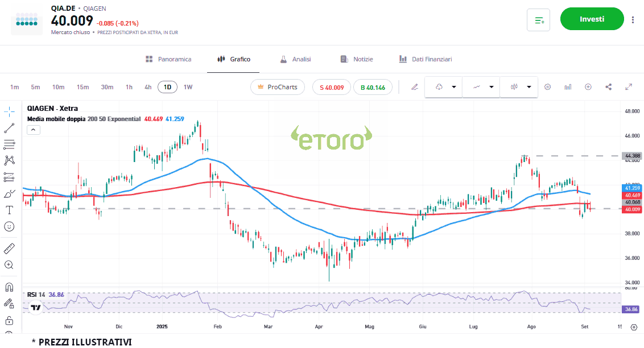
Task: Switch to the Analisi tab
Action: [295, 59]
